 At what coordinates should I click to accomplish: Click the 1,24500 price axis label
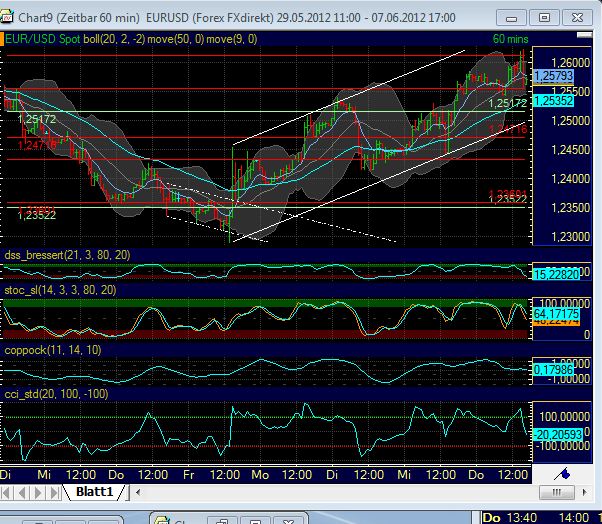point(570,150)
